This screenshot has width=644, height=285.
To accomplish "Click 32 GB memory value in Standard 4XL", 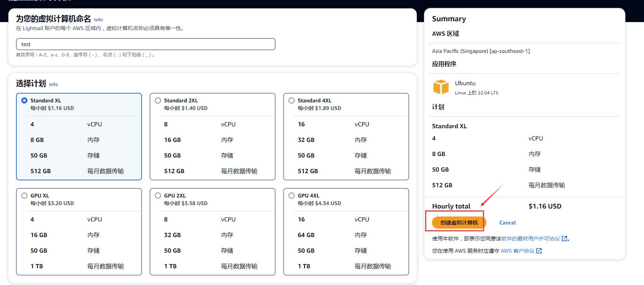I will (306, 140).
